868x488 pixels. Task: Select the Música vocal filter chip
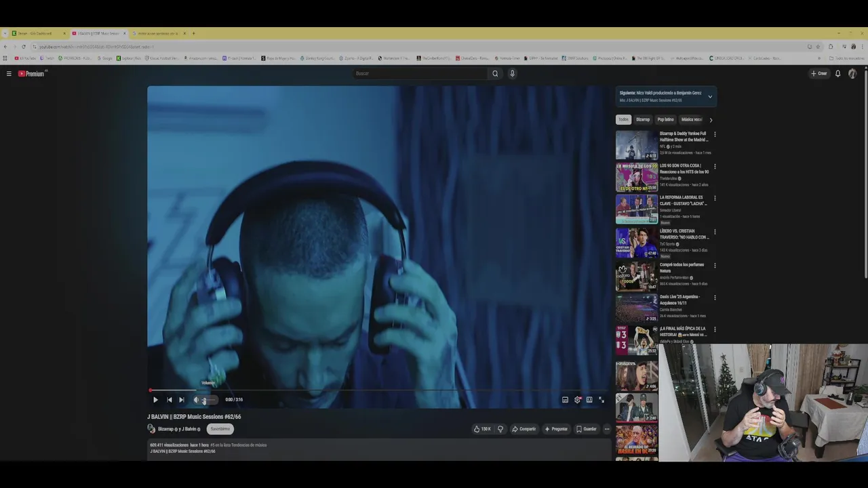[x=691, y=120]
